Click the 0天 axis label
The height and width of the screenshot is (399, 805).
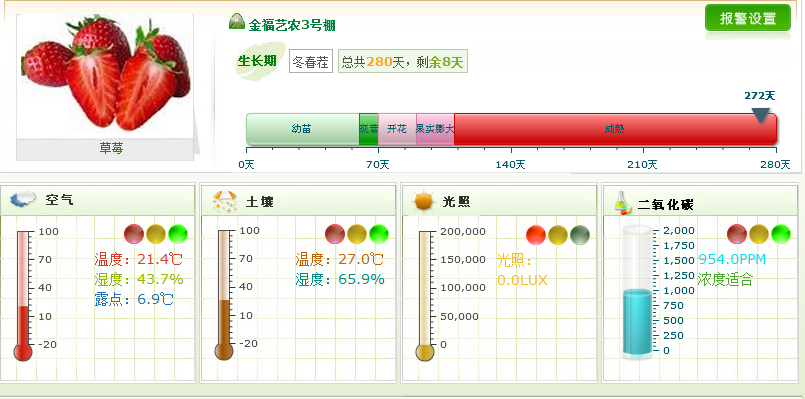[x=246, y=164]
